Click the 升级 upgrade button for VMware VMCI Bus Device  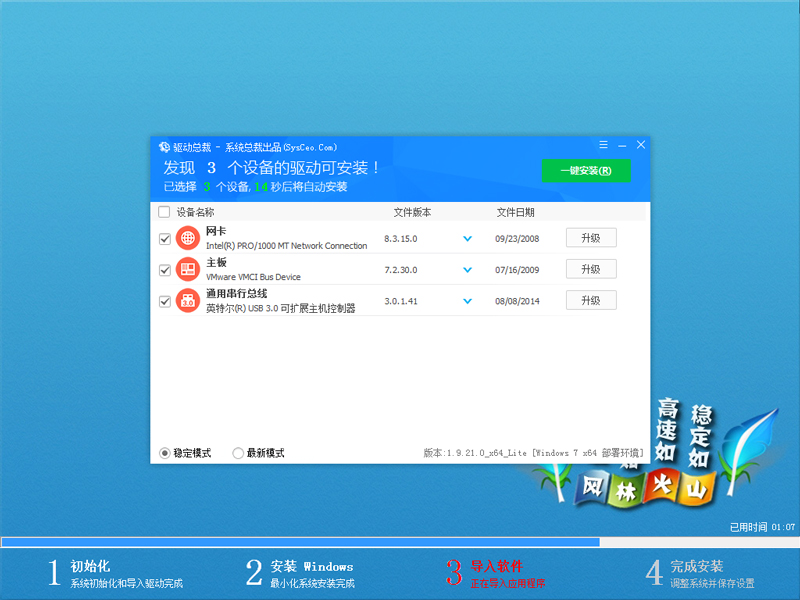point(591,268)
